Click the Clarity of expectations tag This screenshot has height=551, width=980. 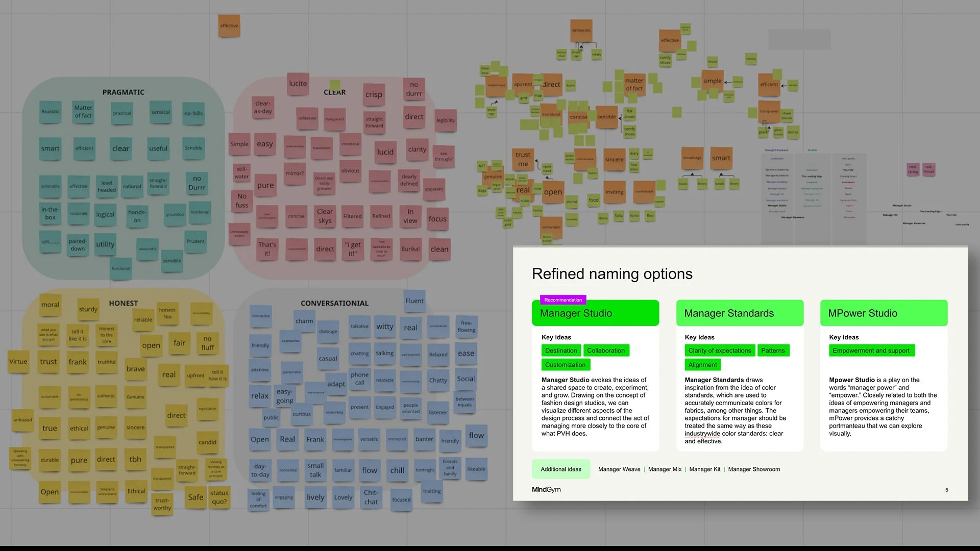click(x=719, y=350)
